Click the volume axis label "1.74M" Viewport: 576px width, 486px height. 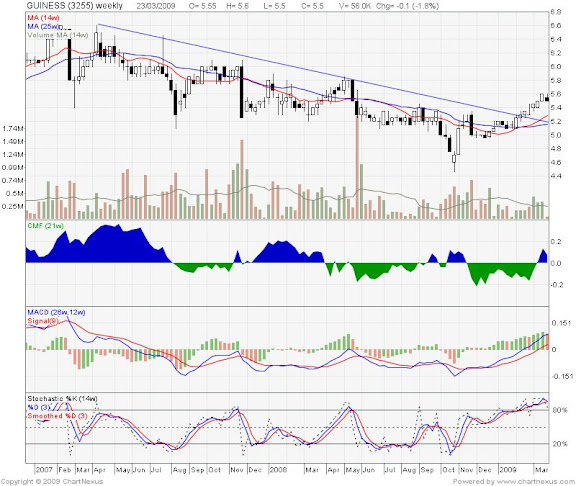click(x=13, y=129)
